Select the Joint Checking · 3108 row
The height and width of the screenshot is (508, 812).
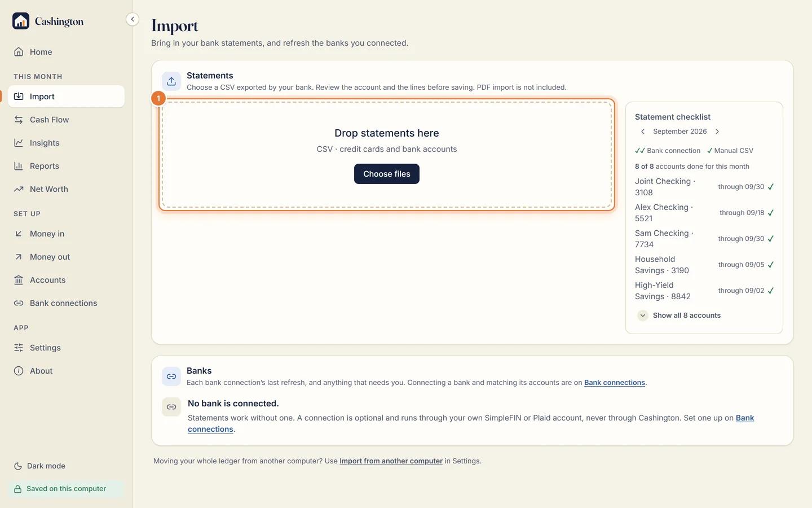click(704, 187)
